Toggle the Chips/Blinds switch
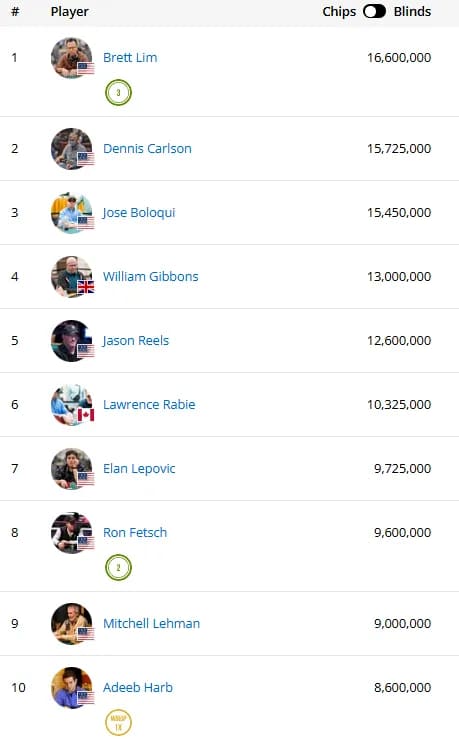The height and width of the screenshot is (739, 459). [x=374, y=11]
